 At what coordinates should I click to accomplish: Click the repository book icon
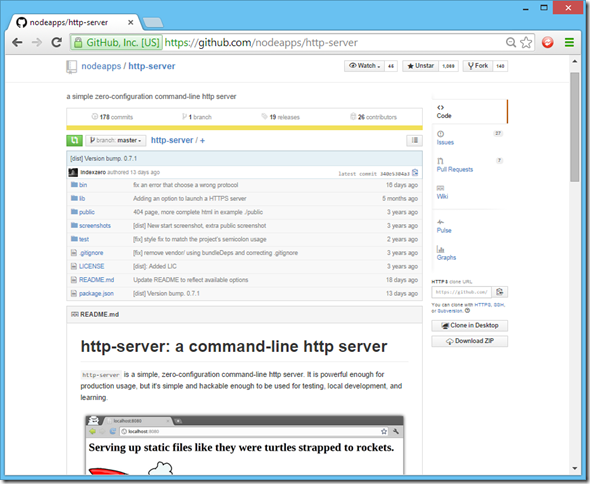[x=71, y=66]
